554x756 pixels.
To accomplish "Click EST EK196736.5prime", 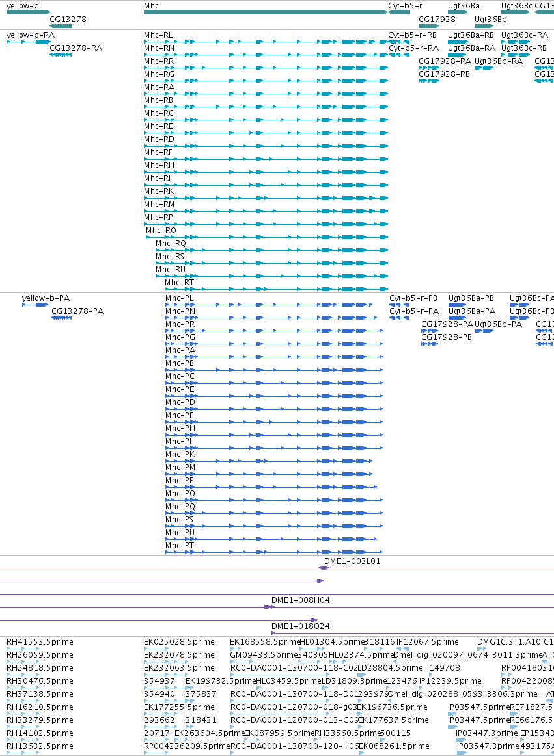I will click(392, 707).
